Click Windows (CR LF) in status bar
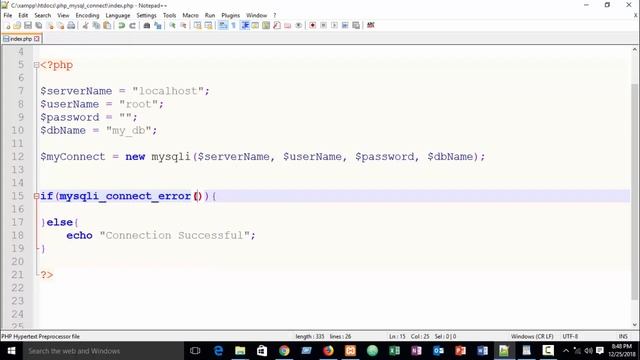This screenshot has height=360, width=640. pyautogui.click(x=532, y=337)
